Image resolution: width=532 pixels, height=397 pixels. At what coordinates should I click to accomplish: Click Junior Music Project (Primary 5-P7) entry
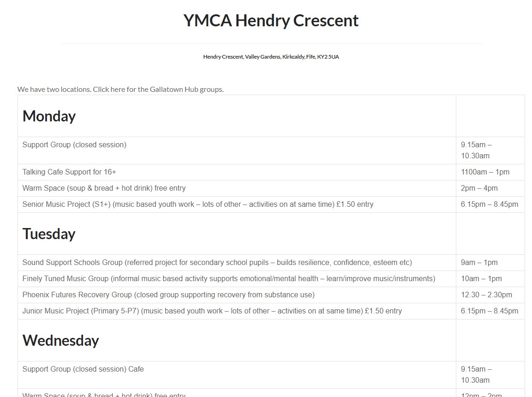212,311
